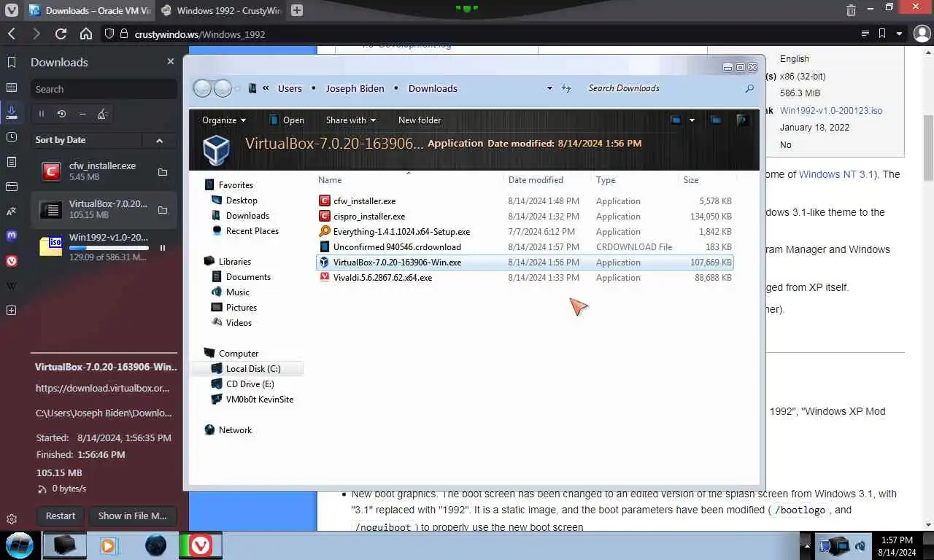
Task: Open the Bookmarks panel in Vivaldi sidebar
Action: [x=12, y=63]
